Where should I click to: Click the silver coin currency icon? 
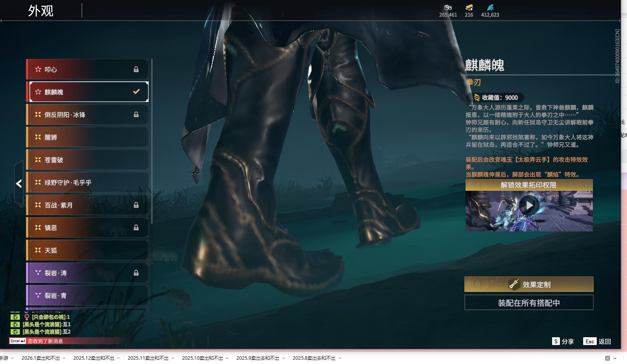(x=448, y=7)
